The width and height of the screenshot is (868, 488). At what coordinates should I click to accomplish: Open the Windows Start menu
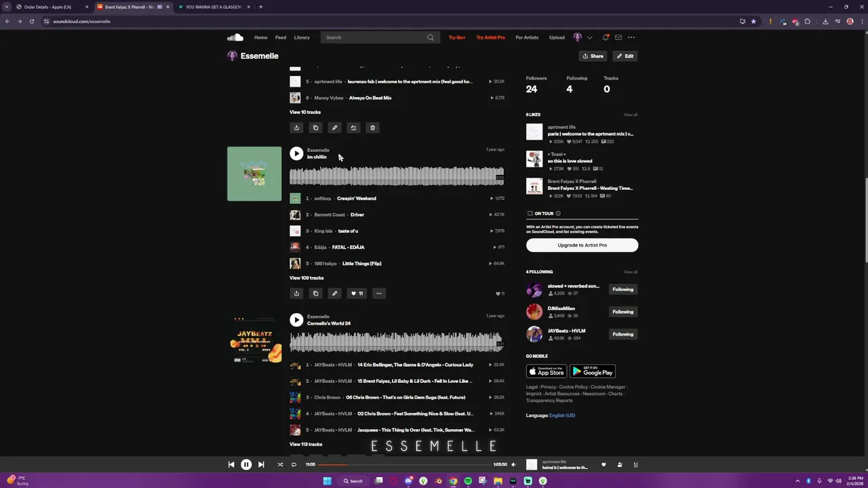(327, 481)
